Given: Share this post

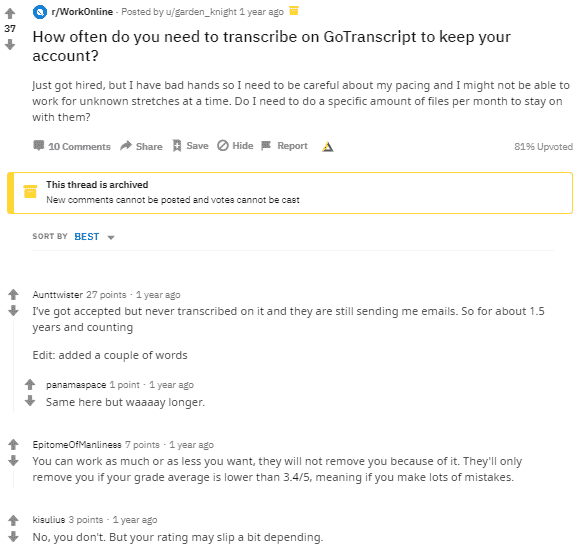Looking at the screenshot, I should (x=141, y=146).
